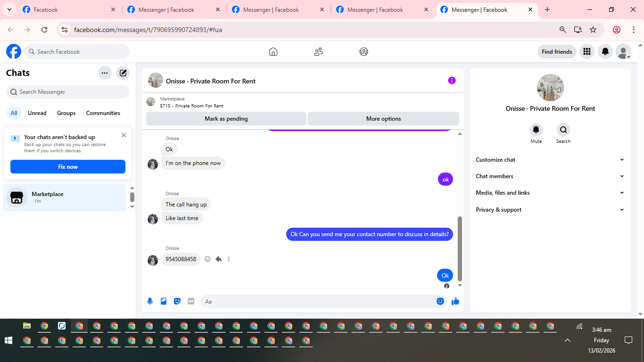The height and width of the screenshot is (362, 644).
Task: Click the Fix now button
Action: click(x=68, y=167)
